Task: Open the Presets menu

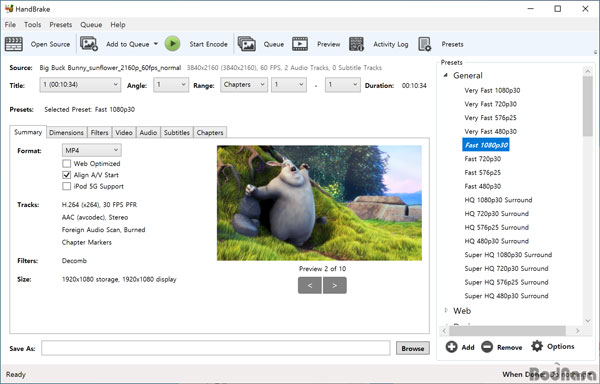Action: click(x=60, y=24)
